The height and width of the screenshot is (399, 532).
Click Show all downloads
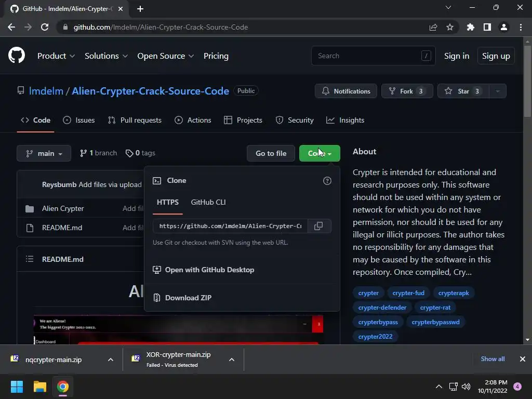[493, 359]
